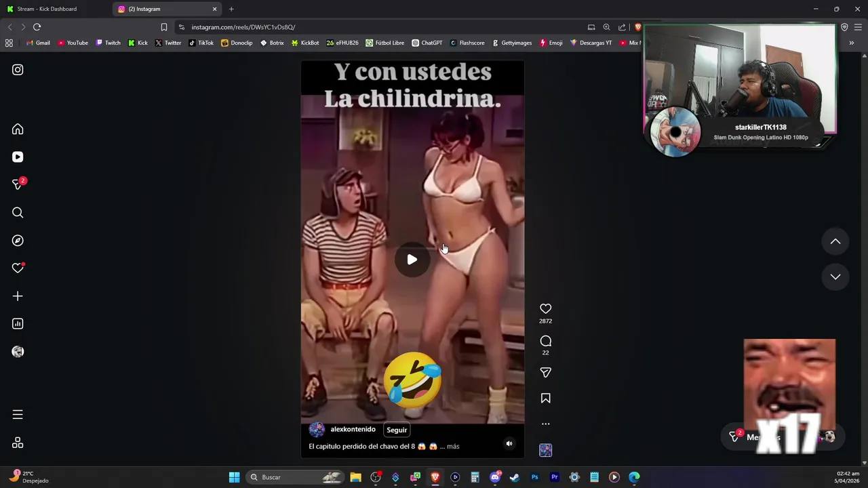Open the Kick bookmark
The image size is (868, 488).
[x=138, y=43]
